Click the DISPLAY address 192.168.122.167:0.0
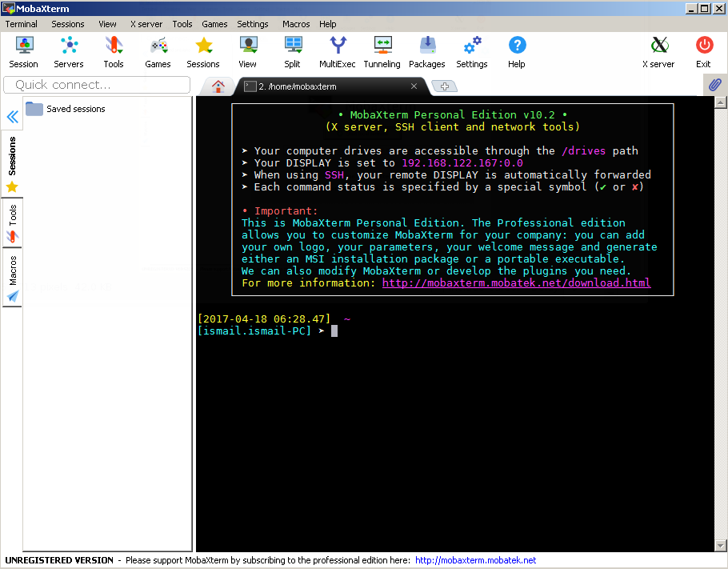 (462, 163)
